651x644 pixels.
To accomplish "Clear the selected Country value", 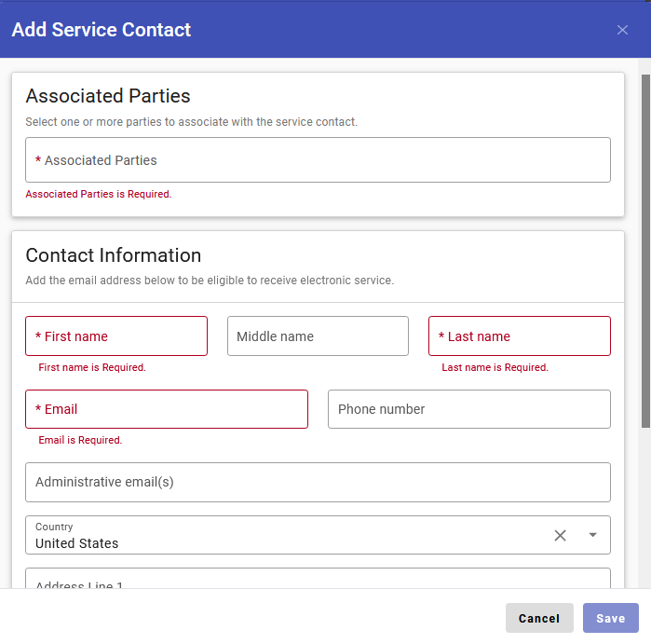I will [x=560, y=535].
